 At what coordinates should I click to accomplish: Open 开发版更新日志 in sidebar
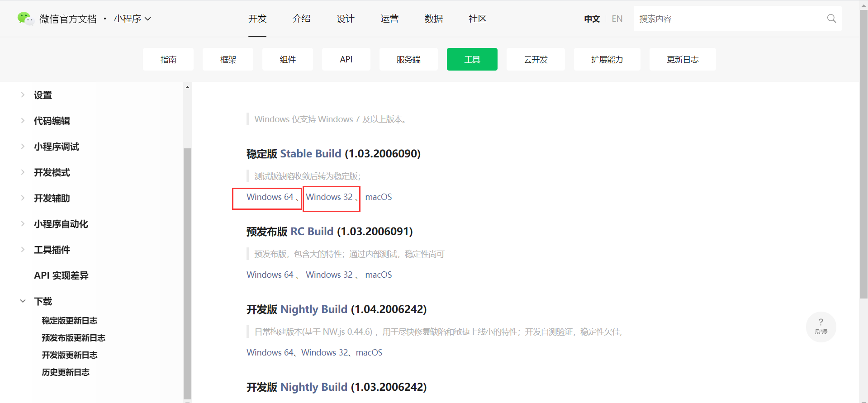tap(70, 355)
